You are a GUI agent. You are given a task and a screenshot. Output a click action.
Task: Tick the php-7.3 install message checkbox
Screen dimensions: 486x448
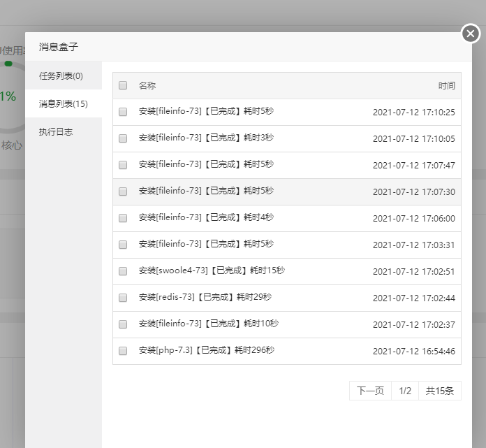(x=123, y=351)
